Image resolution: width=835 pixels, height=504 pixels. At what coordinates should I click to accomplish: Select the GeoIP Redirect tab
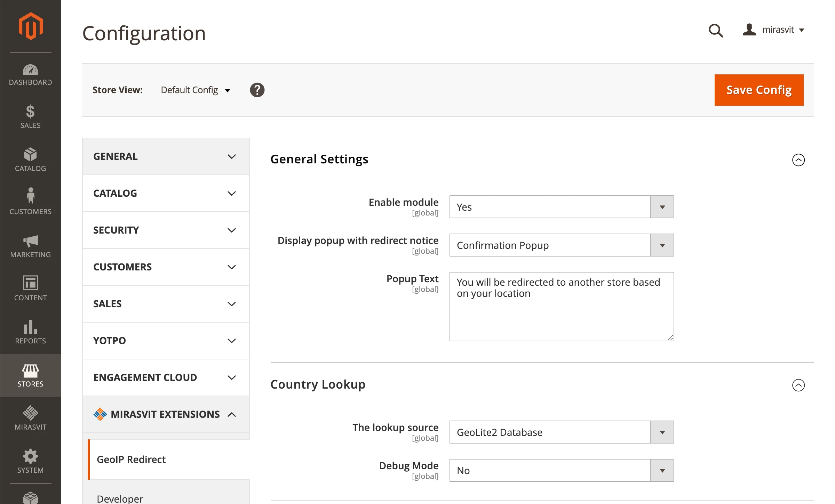132,460
